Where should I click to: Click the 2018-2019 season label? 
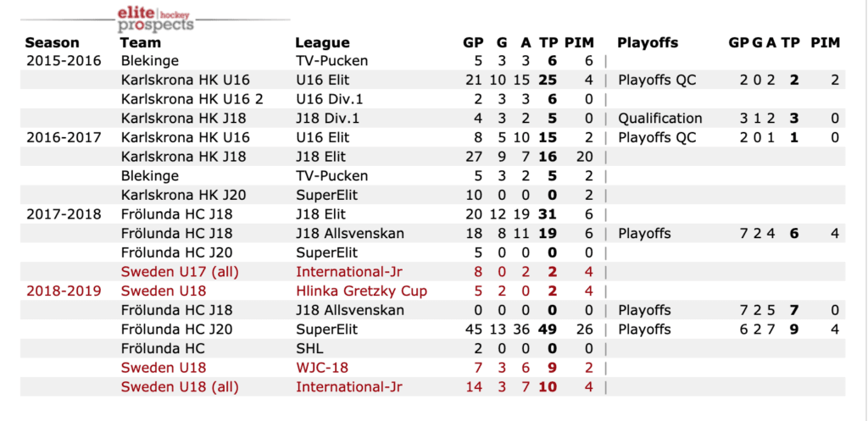click(x=64, y=291)
